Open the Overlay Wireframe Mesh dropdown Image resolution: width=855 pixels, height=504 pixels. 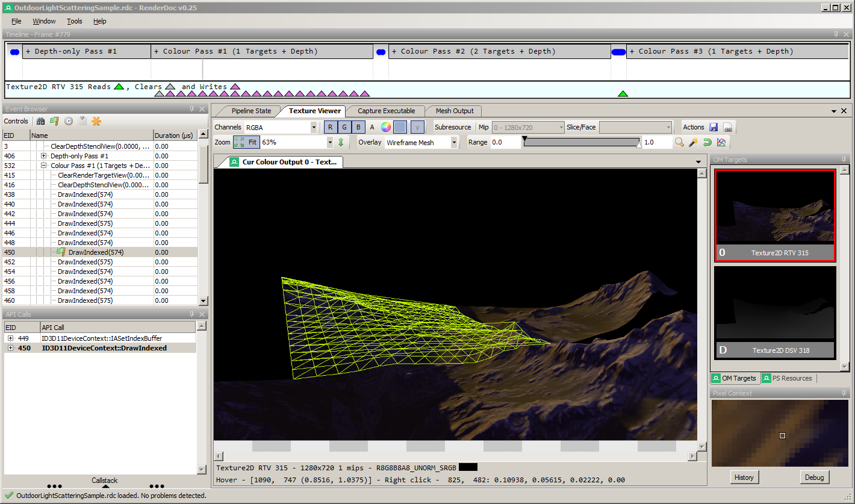(454, 143)
